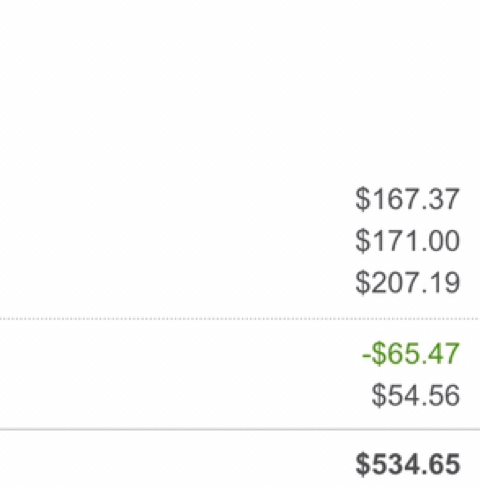Click the dollar sign of $54.56
The image size is (480, 486).
click(x=379, y=395)
